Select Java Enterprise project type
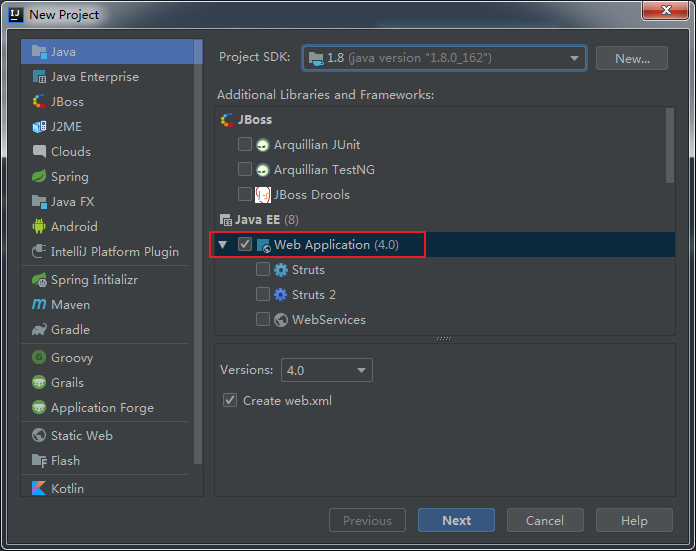The width and height of the screenshot is (696, 551). (95, 77)
